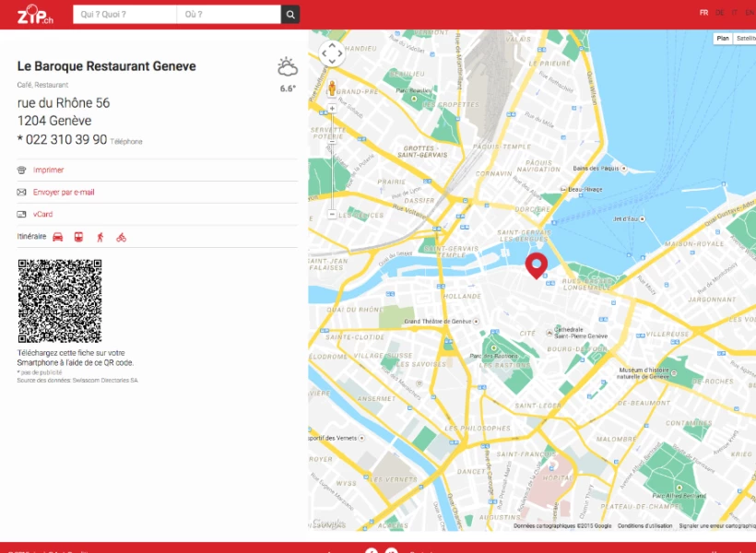Viewport: 756px width, 553px height.
Task: Get walking itinerary directions
Action: pos(100,237)
